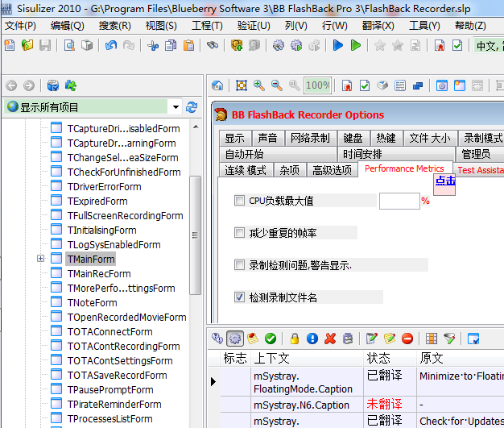This screenshot has height=428, width=504.
Task: Click the home icon above form preview
Action: (x=217, y=85)
